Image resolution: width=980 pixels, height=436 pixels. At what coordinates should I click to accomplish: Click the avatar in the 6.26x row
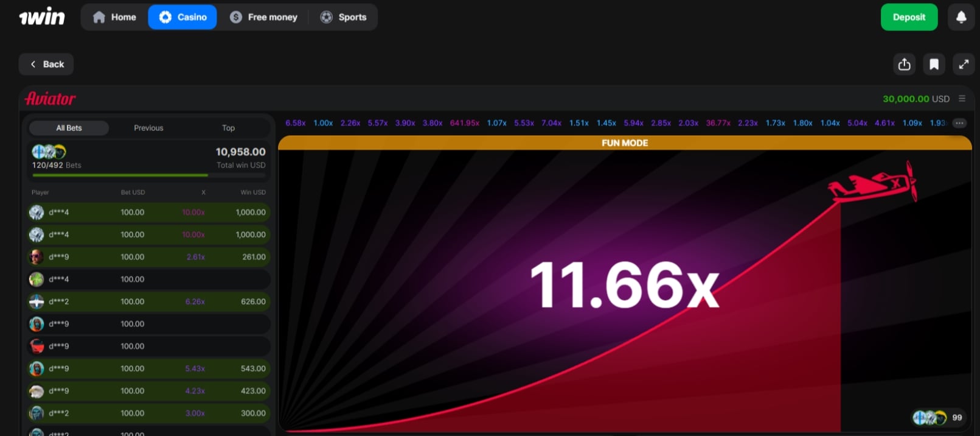pyautogui.click(x=36, y=301)
